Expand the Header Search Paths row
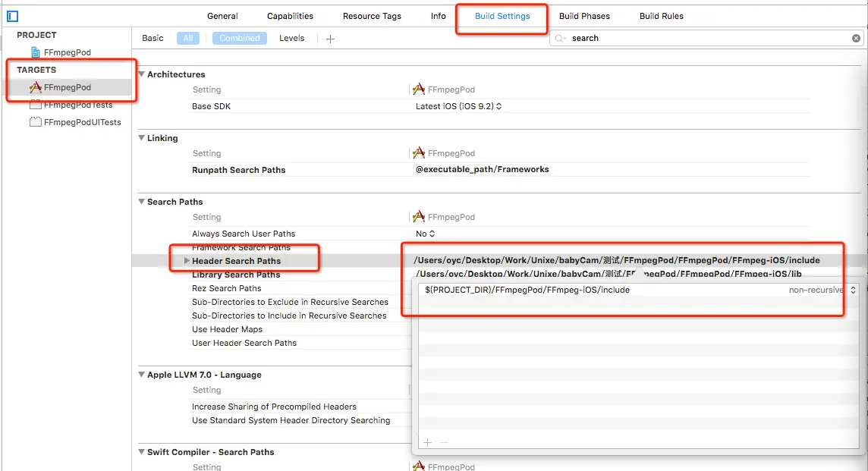Image resolution: width=868 pixels, height=471 pixels. pos(187,261)
